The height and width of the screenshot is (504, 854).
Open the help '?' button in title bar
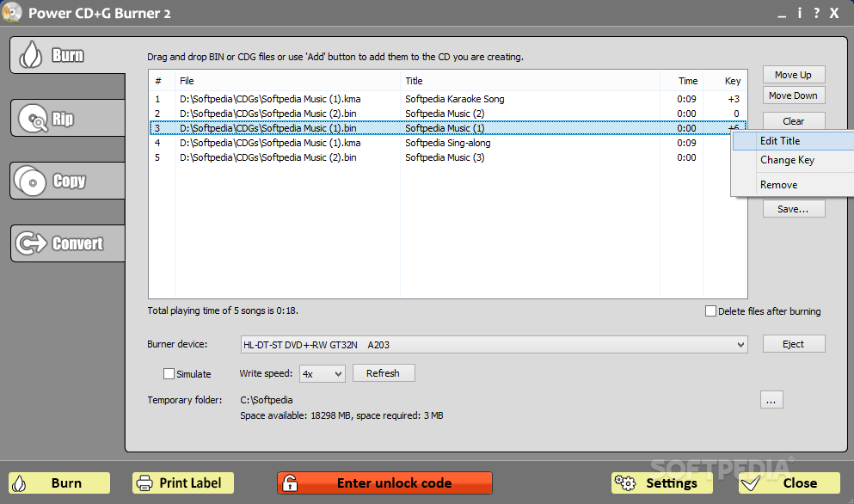point(816,13)
